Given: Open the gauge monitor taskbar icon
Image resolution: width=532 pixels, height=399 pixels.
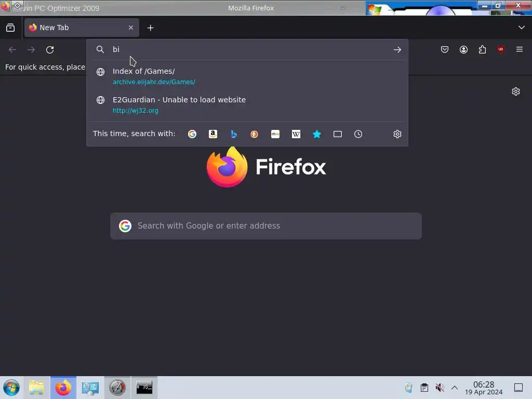Looking at the screenshot, I should 117,388.
